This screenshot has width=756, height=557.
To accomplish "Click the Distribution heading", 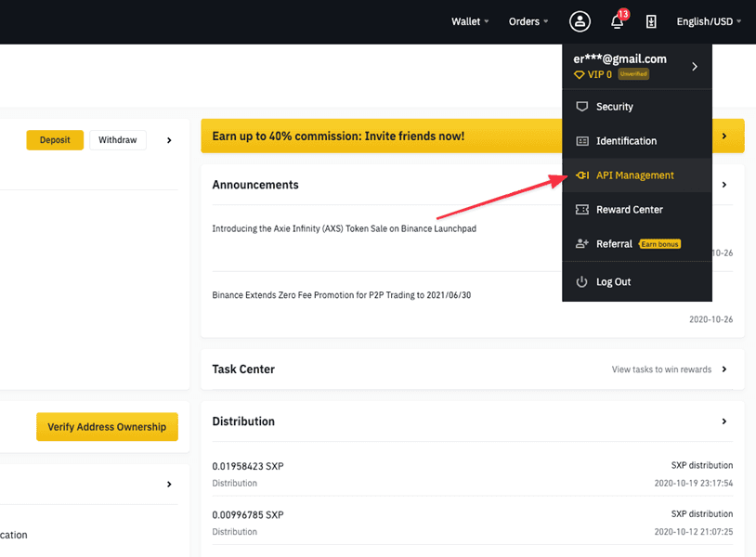I will (x=243, y=421).
